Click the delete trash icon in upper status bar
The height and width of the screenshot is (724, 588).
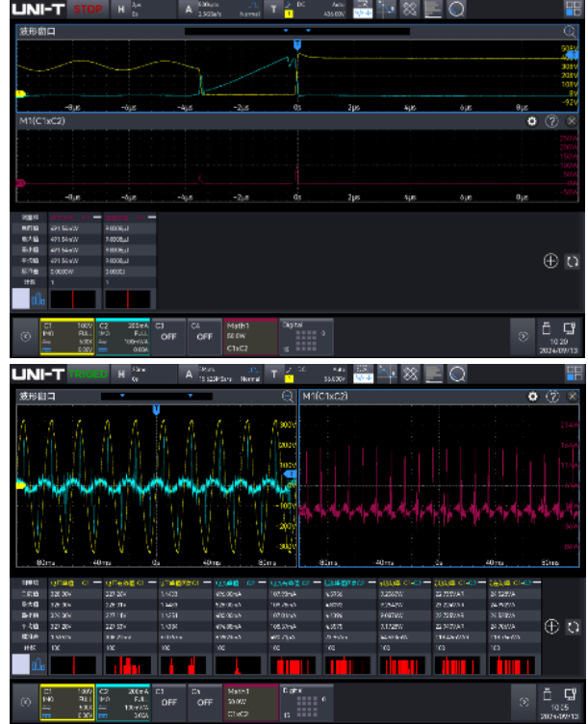click(x=546, y=325)
